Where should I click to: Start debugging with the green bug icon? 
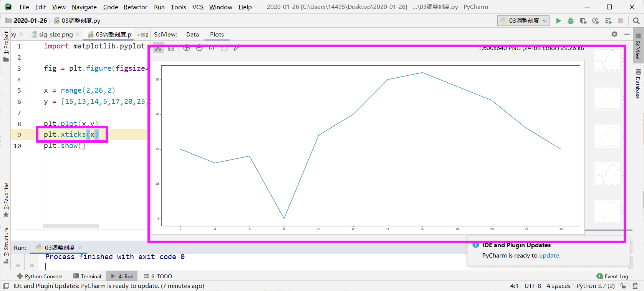pyautogui.click(x=571, y=21)
